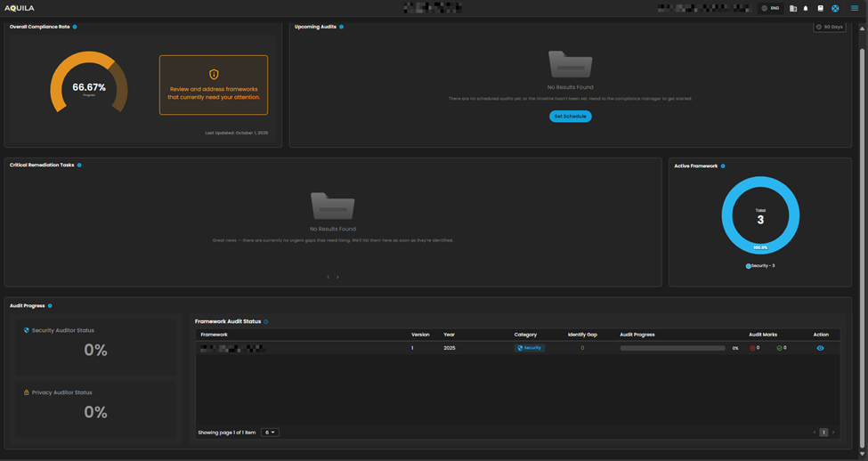Click the Security category tag in table

pos(529,348)
